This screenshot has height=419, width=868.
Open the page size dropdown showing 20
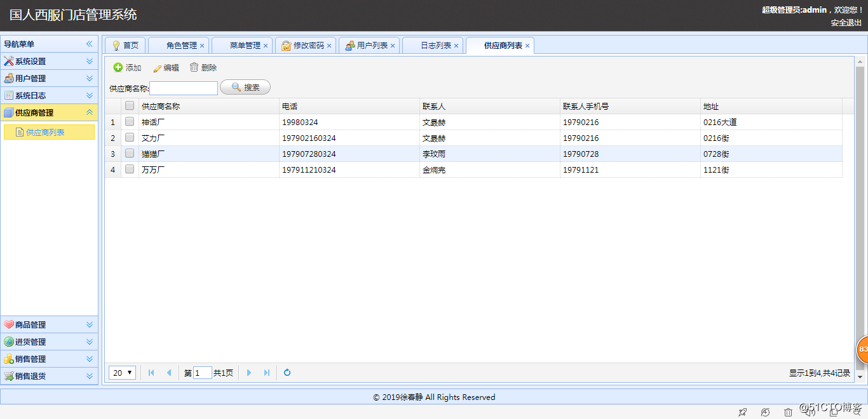pyautogui.click(x=122, y=373)
